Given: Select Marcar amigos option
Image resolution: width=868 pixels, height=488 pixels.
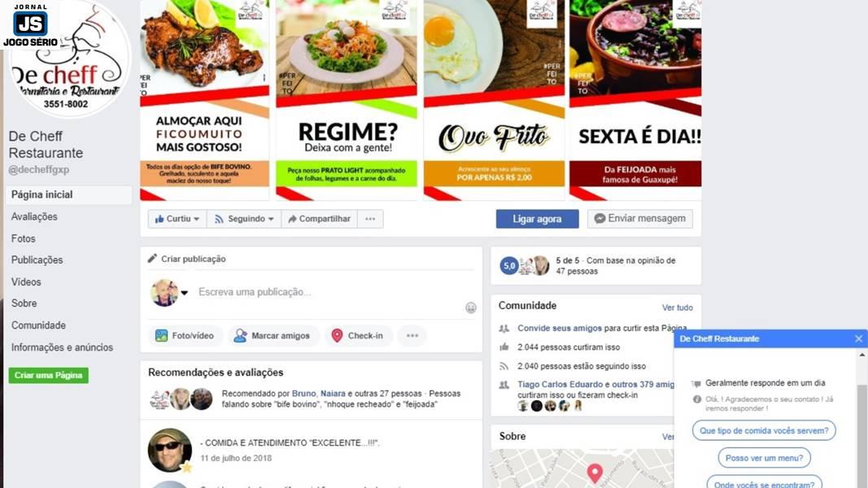Looking at the screenshot, I should pyautogui.click(x=273, y=335).
